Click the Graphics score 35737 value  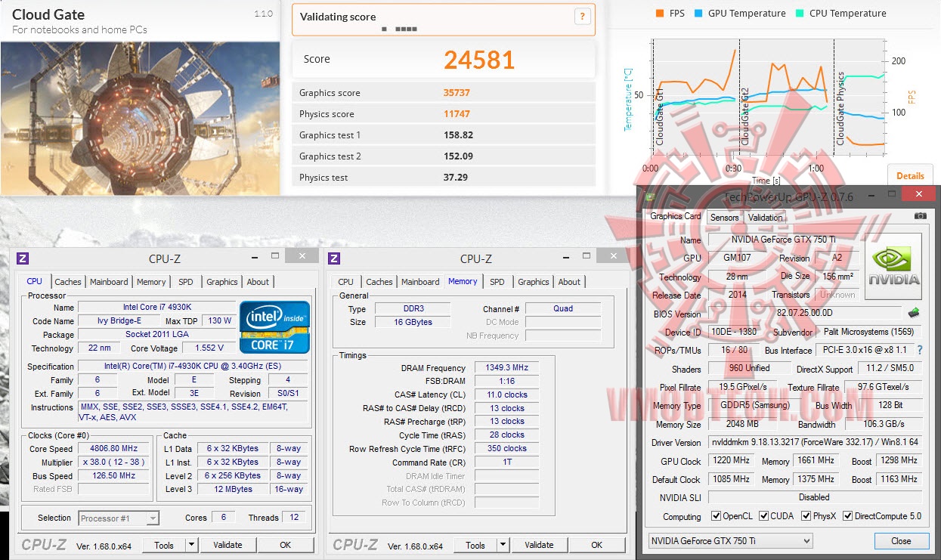(457, 93)
